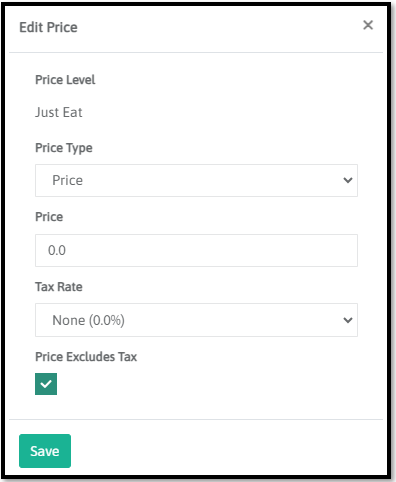
Task: Uncheck the Price Excludes Tax checkbox
Action: click(46, 384)
